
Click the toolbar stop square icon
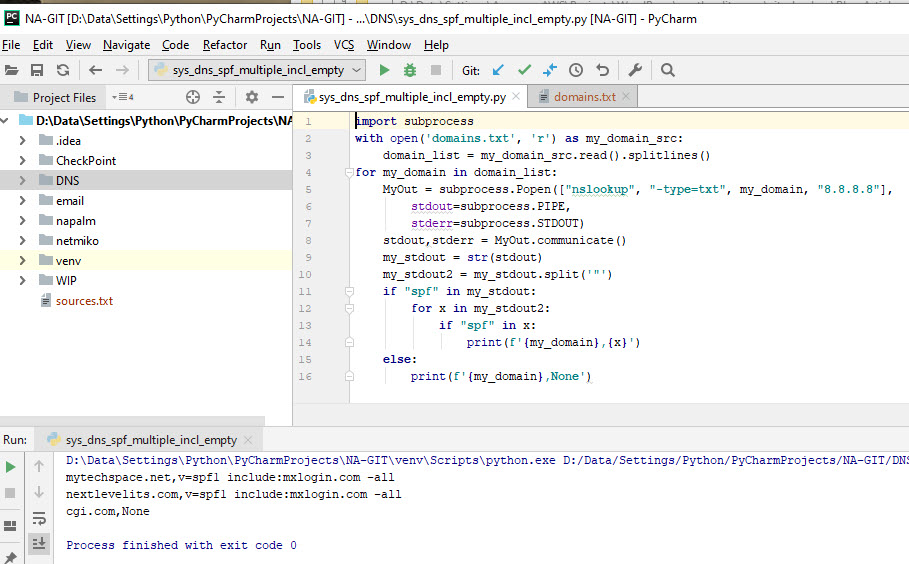(x=436, y=70)
